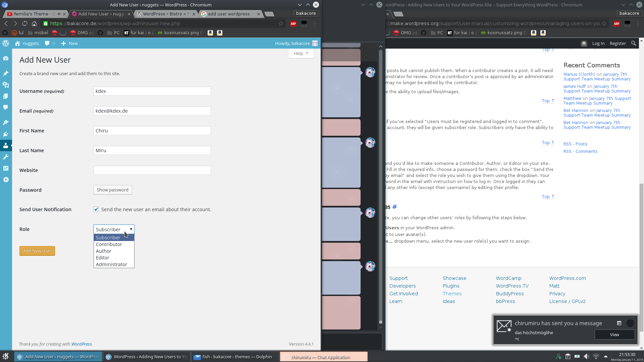Open the Users menu in the WordPress sidebar

click(6, 145)
